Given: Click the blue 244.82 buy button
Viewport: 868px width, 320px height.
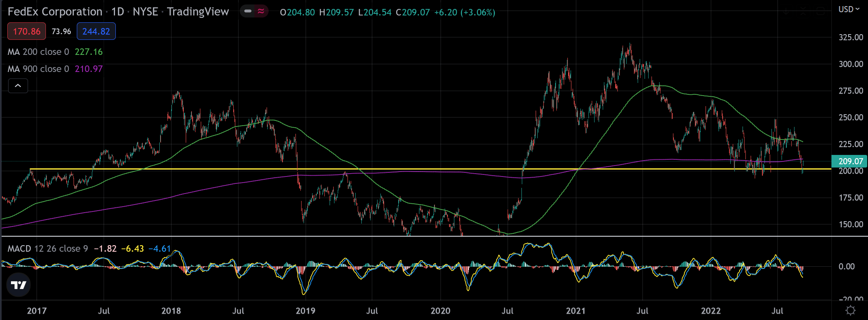Looking at the screenshot, I should pos(96,31).
